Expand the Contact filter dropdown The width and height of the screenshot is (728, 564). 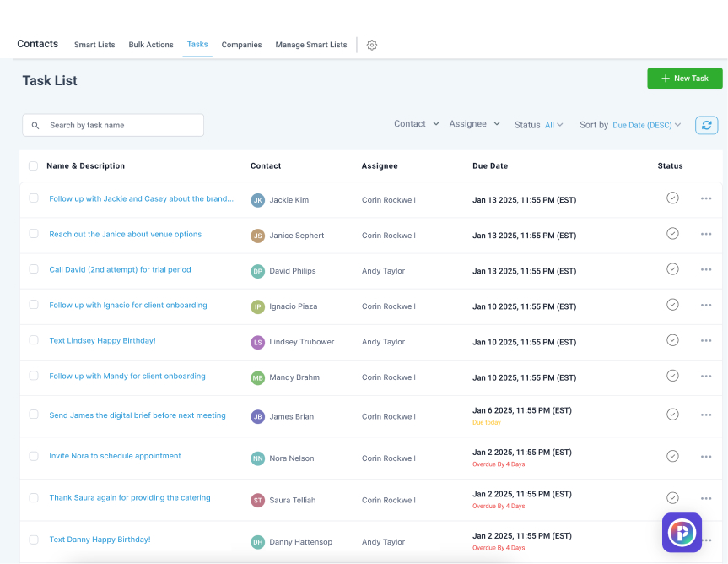[417, 123]
